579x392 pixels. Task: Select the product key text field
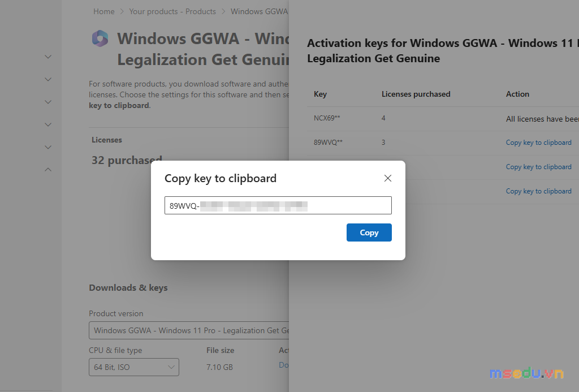(x=278, y=205)
